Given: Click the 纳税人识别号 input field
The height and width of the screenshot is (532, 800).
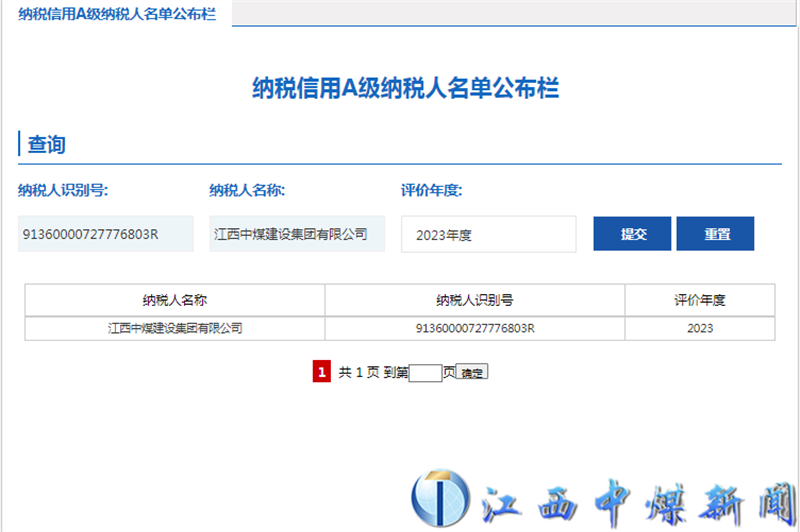Looking at the screenshot, I should (106, 234).
